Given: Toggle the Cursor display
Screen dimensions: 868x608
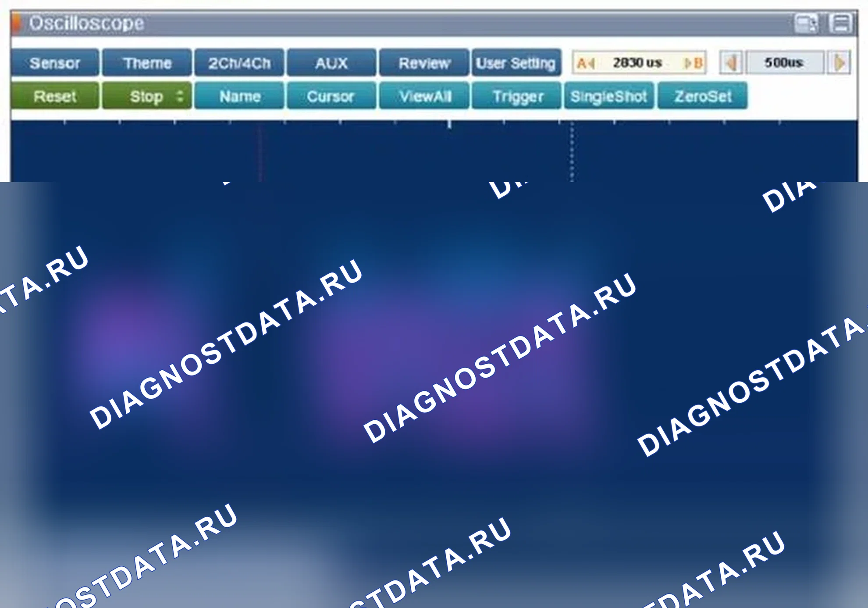Looking at the screenshot, I should click(331, 96).
